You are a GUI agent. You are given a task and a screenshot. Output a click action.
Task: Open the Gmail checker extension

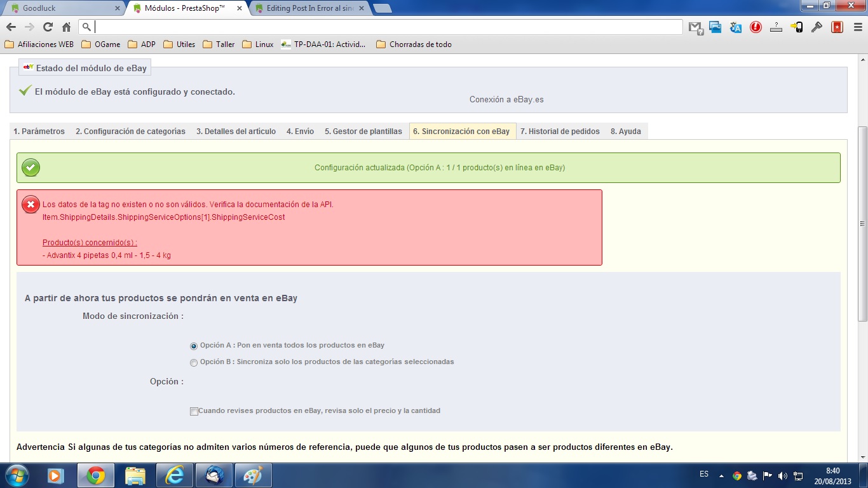point(696,27)
